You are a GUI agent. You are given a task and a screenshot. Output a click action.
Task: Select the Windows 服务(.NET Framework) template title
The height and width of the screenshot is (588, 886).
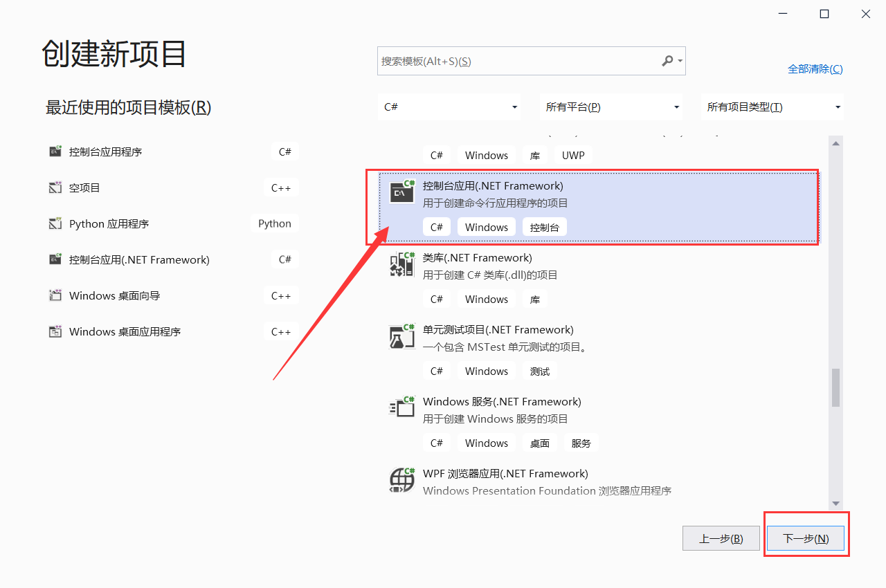502,401
